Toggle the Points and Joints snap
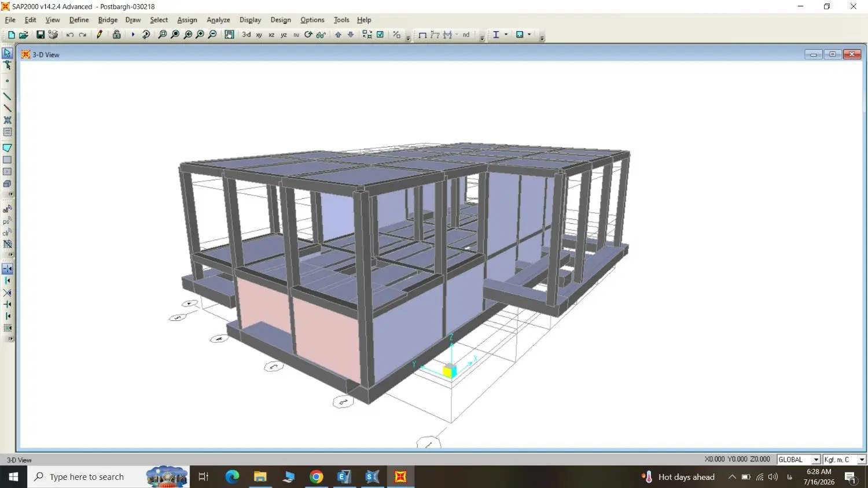 click(8, 269)
